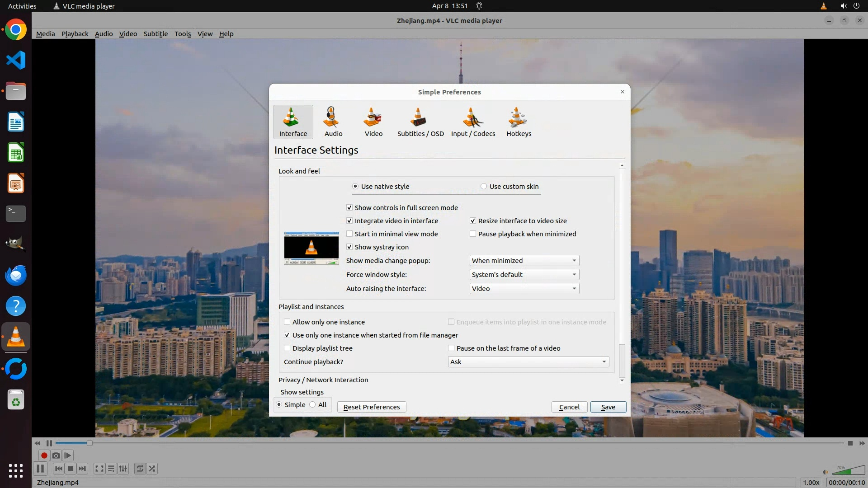Click the video seek slider handle
The image size is (868, 488).
[90, 443]
